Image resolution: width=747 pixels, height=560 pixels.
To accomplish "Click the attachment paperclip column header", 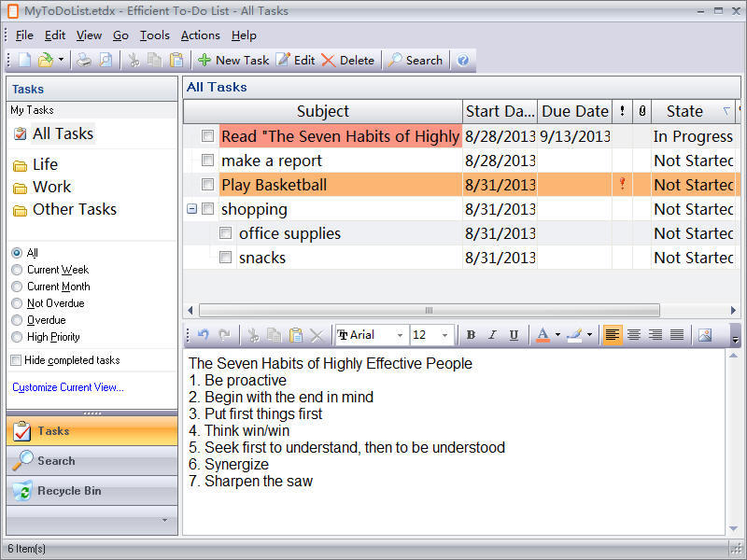I will click(642, 111).
